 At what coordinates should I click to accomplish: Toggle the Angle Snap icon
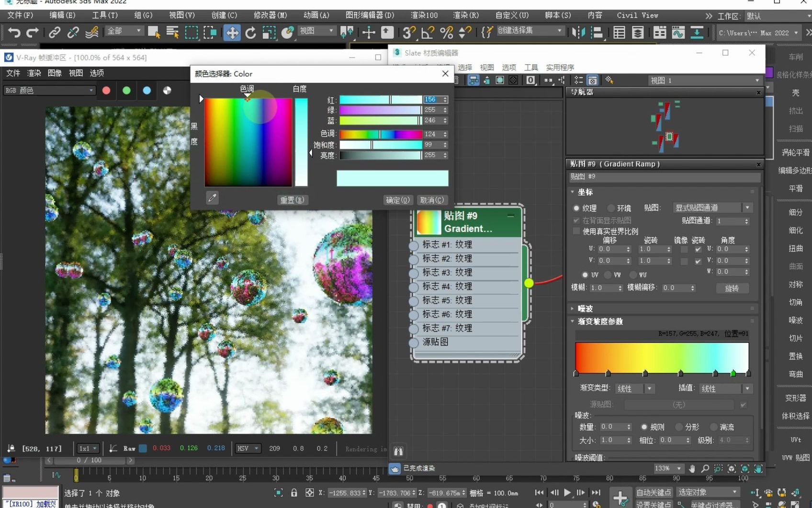(x=427, y=33)
